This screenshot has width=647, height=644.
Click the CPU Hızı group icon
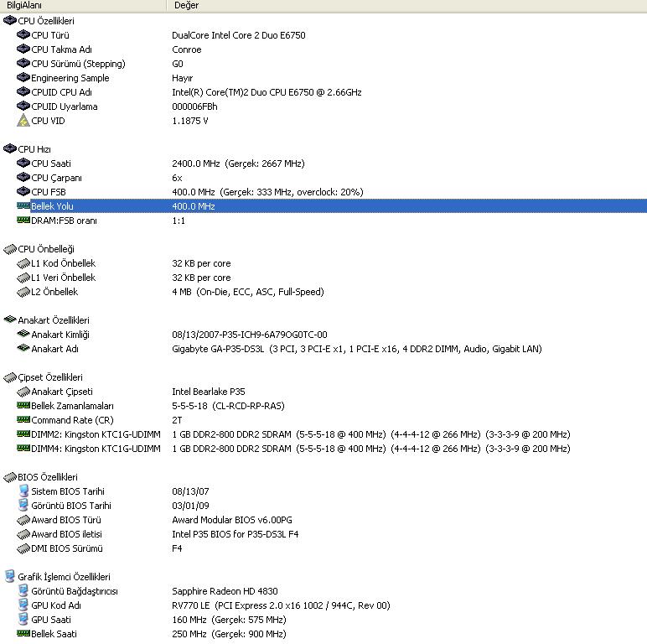9,148
